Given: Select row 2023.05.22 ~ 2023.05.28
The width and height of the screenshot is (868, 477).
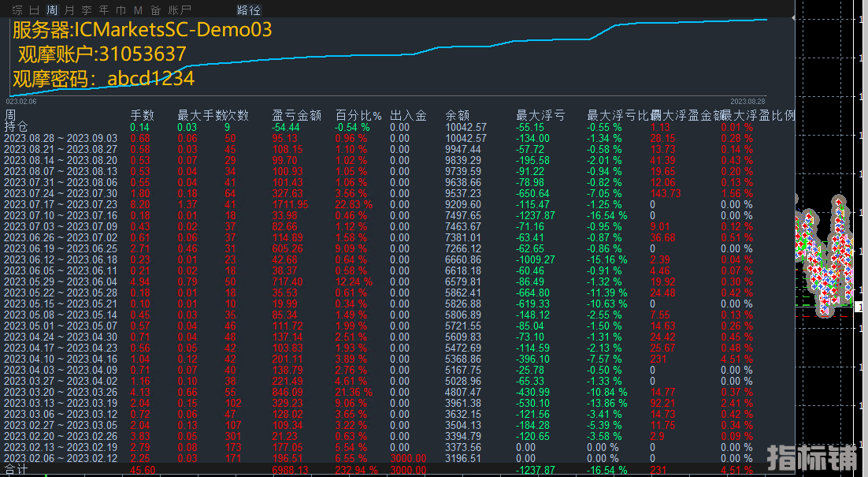Looking at the screenshot, I should (x=61, y=293).
